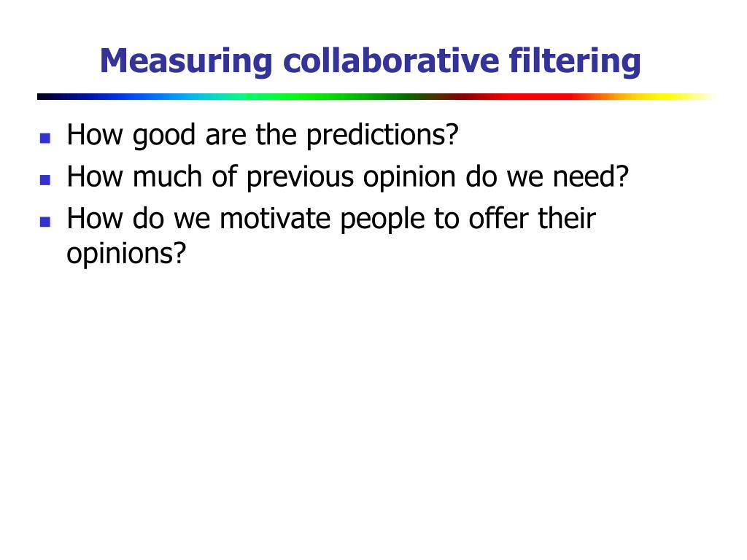
Task: Click the word 'opinions?' on the last line
Action: coord(126,254)
